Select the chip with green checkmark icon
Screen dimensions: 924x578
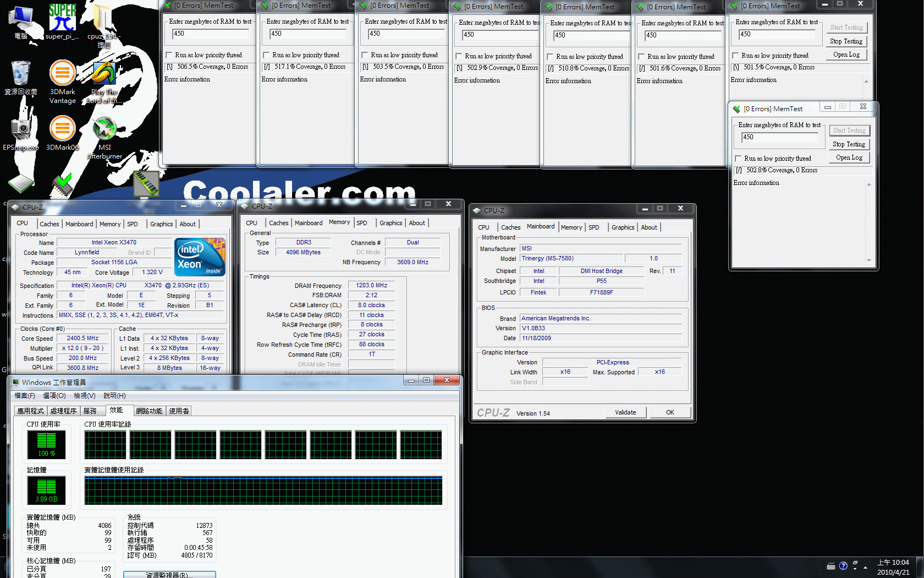tap(62, 185)
